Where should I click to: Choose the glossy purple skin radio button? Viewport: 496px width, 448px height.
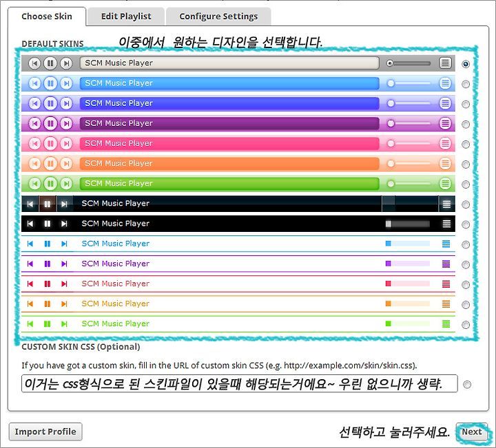(465, 125)
